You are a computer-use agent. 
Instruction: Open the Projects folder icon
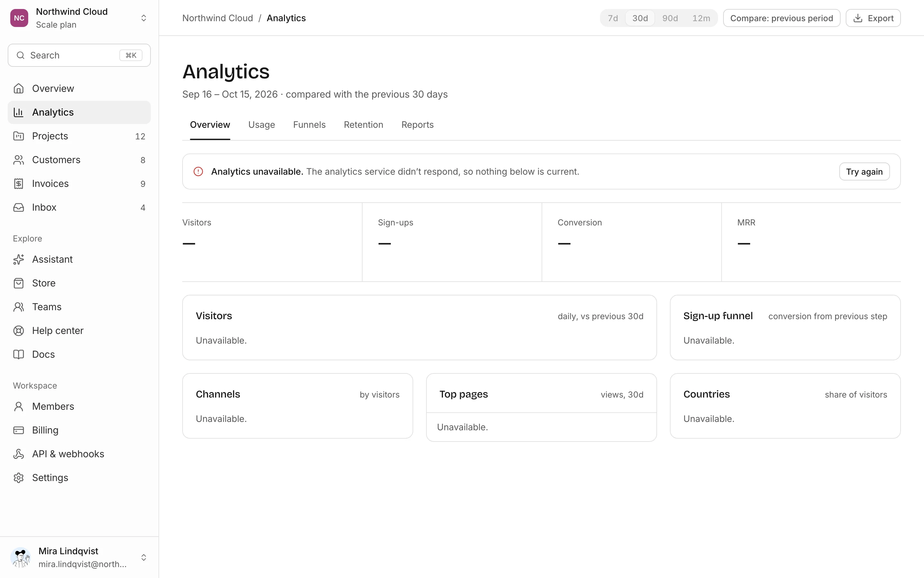18,136
